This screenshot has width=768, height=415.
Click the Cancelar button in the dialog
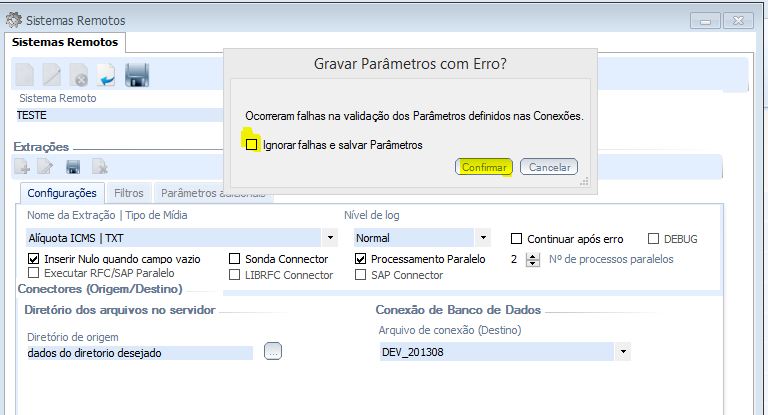(549, 167)
